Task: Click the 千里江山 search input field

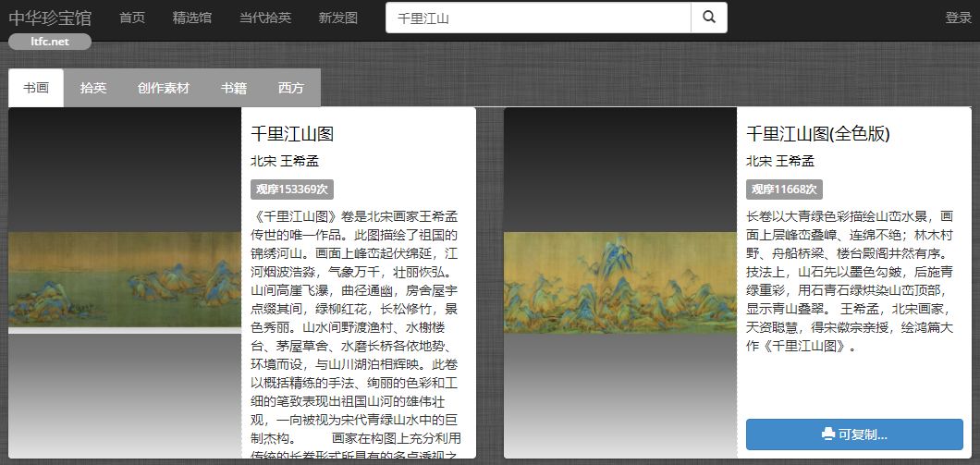Action: click(x=538, y=18)
